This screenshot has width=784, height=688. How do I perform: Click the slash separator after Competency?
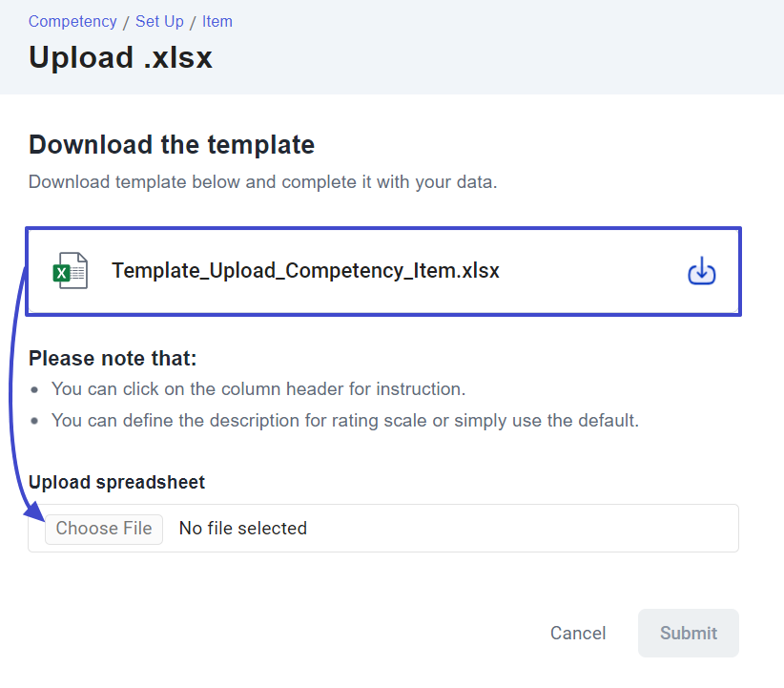coord(126,21)
